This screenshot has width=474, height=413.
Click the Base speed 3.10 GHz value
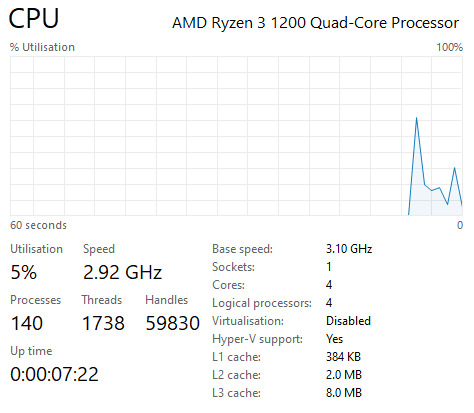(349, 249)
